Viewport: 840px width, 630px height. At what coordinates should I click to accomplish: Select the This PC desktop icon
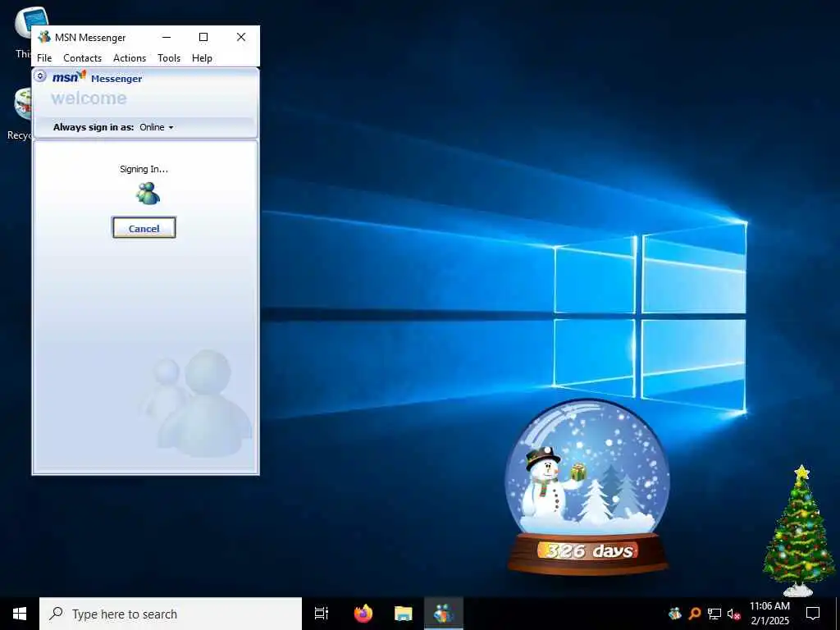[x=22, y=32]
